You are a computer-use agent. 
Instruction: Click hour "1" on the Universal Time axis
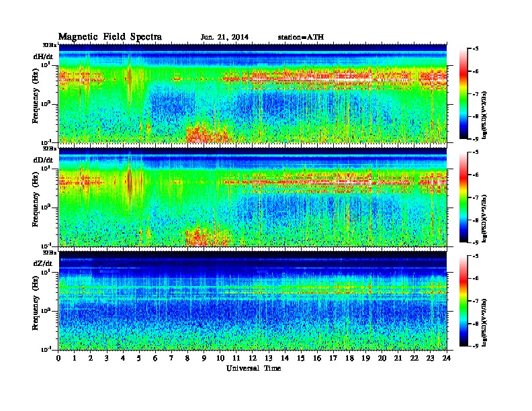pos(75,358)
